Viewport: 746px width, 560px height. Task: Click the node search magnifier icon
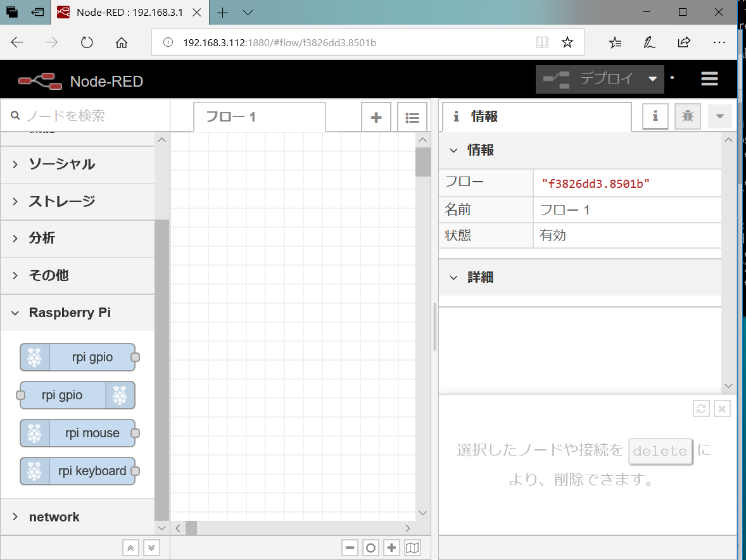tap(15, 116)
